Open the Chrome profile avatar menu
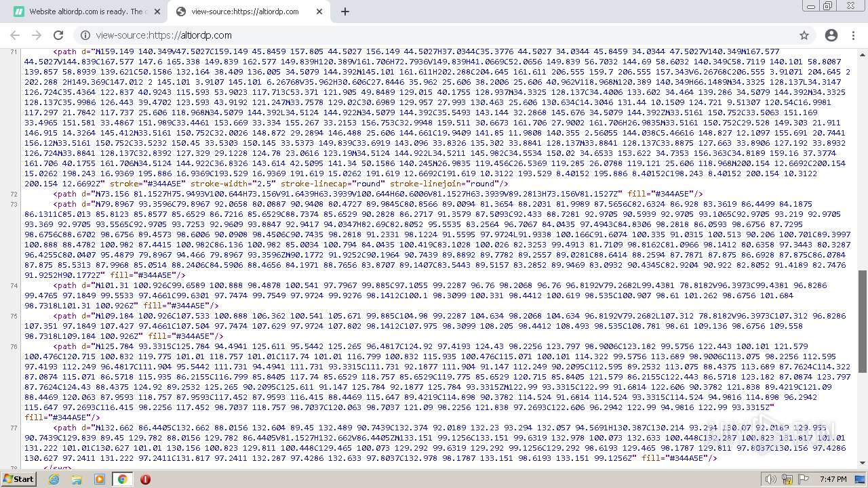 point(831,35)
